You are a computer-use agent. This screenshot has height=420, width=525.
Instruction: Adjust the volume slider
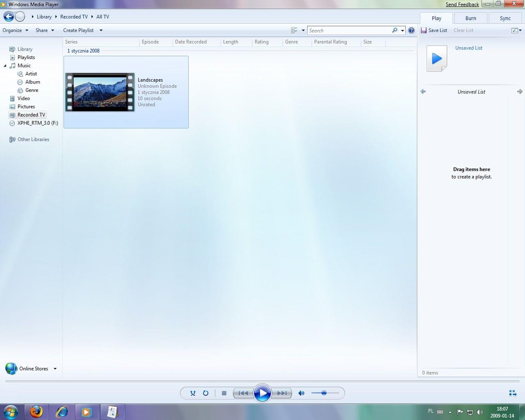click(325, 393)
